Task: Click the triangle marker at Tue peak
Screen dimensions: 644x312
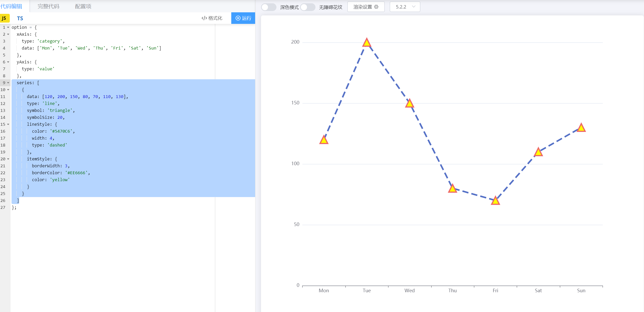Action: 367,43
